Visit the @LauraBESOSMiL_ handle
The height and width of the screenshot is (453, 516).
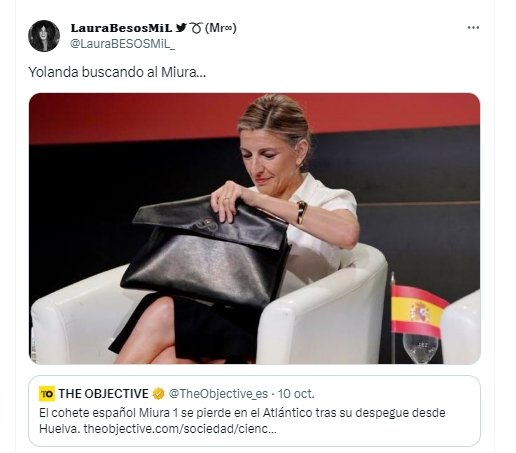122,44
